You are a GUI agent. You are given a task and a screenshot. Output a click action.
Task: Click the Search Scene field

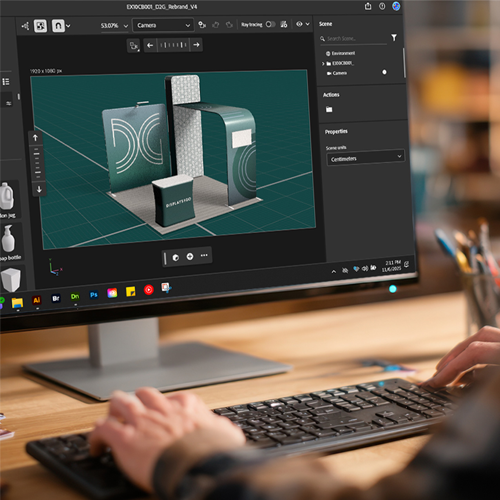coord(353,39)
